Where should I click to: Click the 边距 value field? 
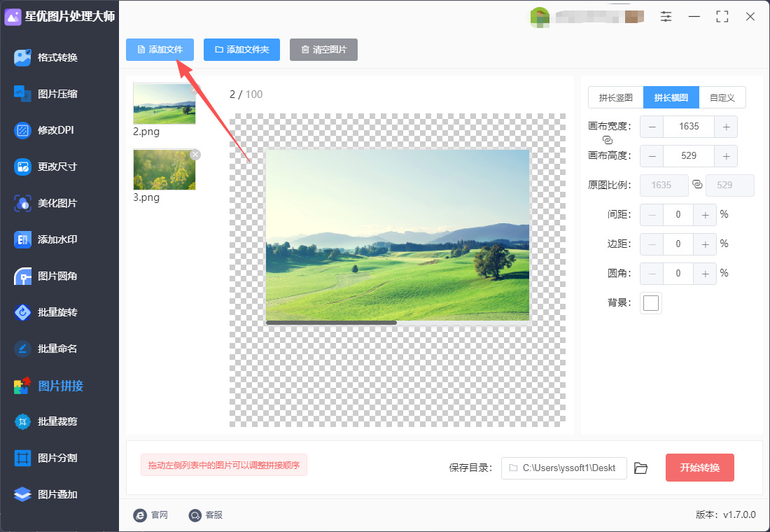coord(678,244)
